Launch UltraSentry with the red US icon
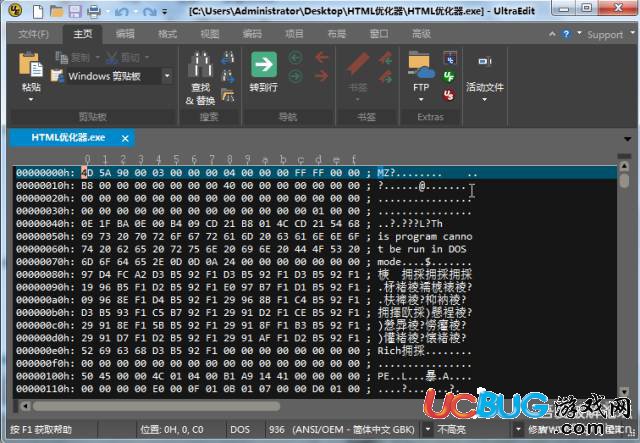Image resolution: width=640 pixels, height=443 pixels. click(x=449, y=95)
